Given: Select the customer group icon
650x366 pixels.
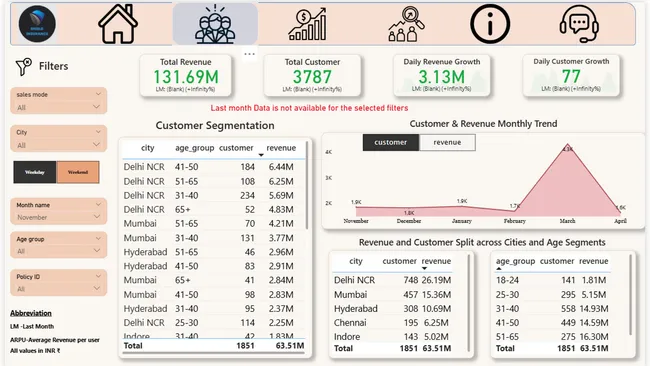Looking at the screenshot, I should point(215,24).
